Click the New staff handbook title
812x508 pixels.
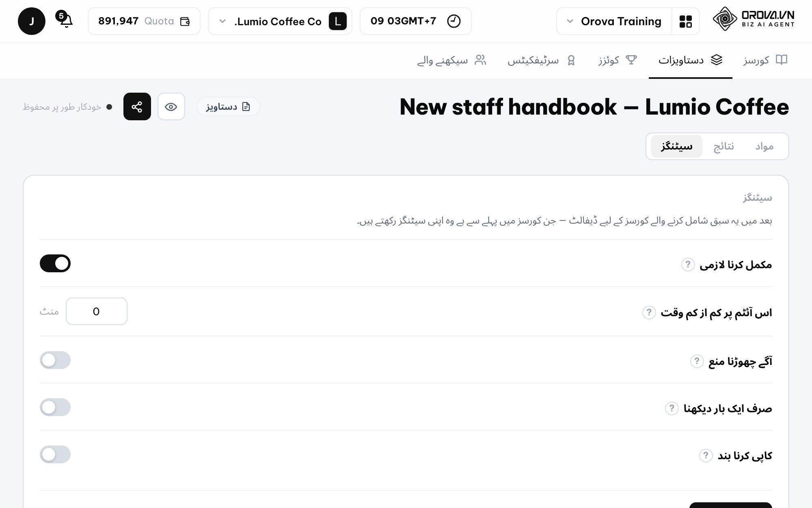click(x=594, y=107)
